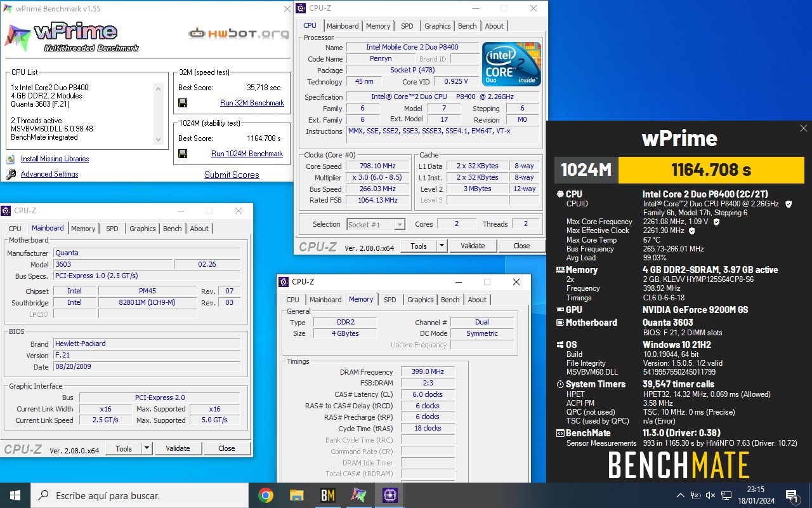Click the Southbridge 82801IM (ICH9-M) field
Viewport: 812px width, 508px height.
147,302
